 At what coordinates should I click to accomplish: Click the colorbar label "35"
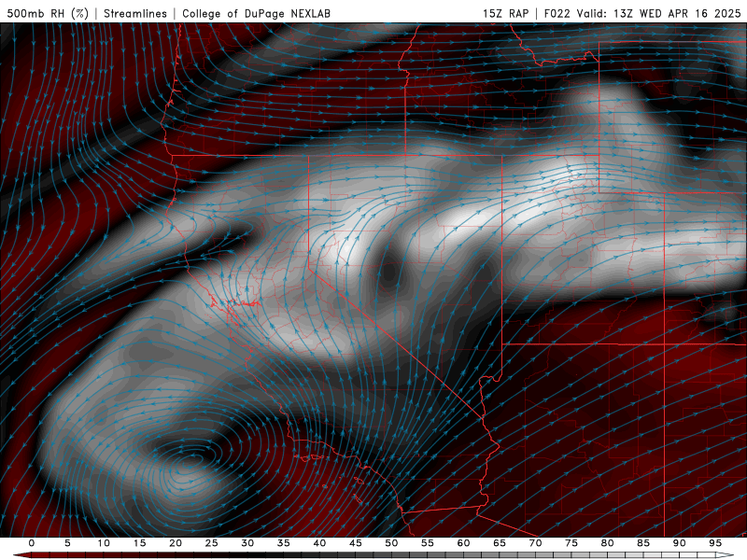[284, 543]
